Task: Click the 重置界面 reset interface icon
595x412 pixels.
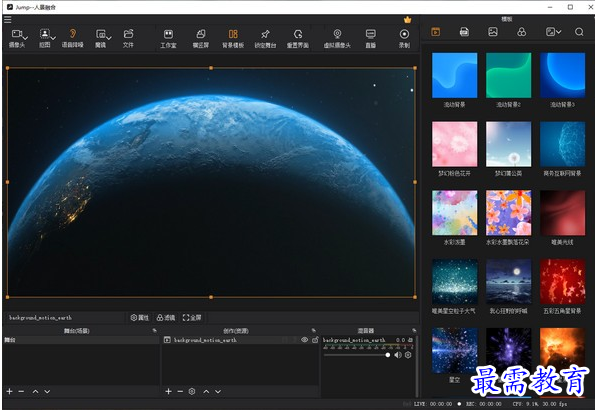Action: click(x=298, y=34)
